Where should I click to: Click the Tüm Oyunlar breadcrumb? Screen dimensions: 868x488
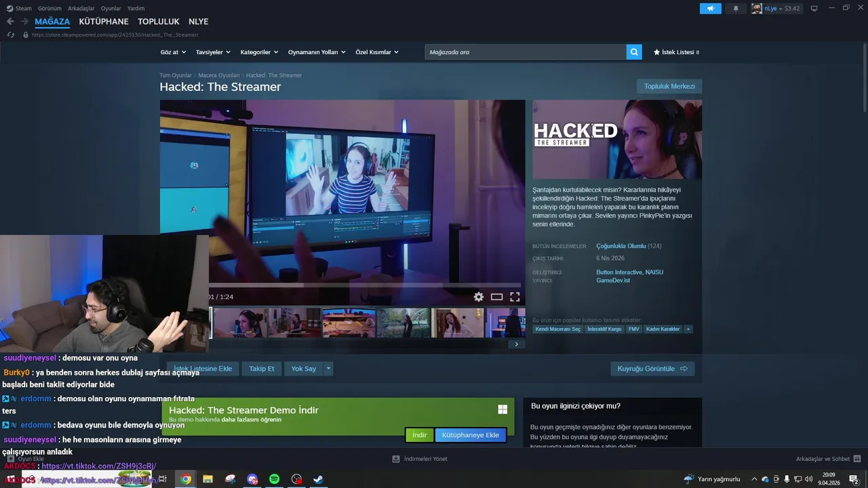coord(176,75)
